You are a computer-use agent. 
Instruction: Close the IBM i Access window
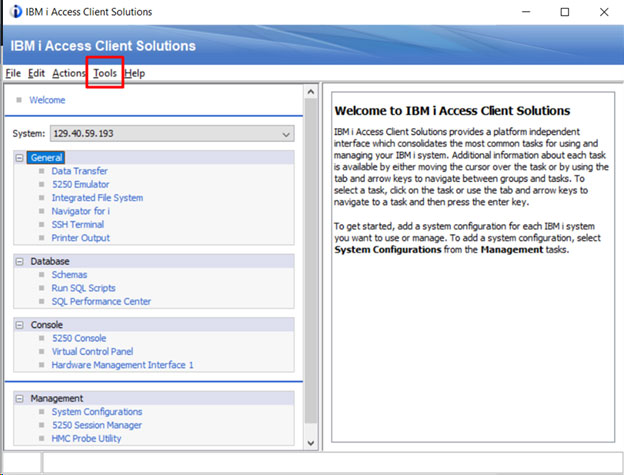(604, 12)
